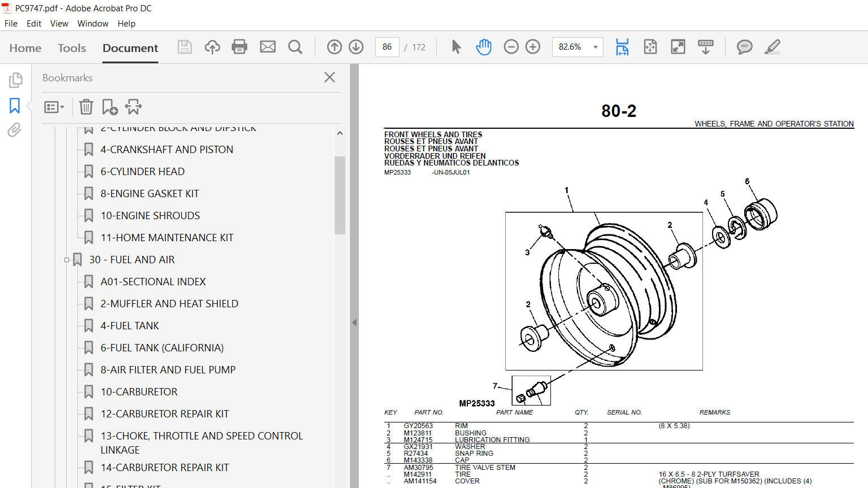Select the 30 - FUEL AND AIR bookmark
This screenshot has width=868, height=488.
132,260
